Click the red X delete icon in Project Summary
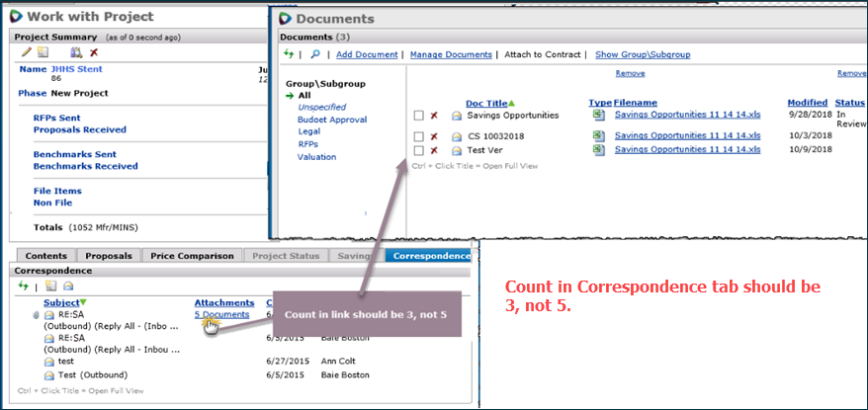Image resolution: width=868 pixels, height=410 pixels. (94, 52)
